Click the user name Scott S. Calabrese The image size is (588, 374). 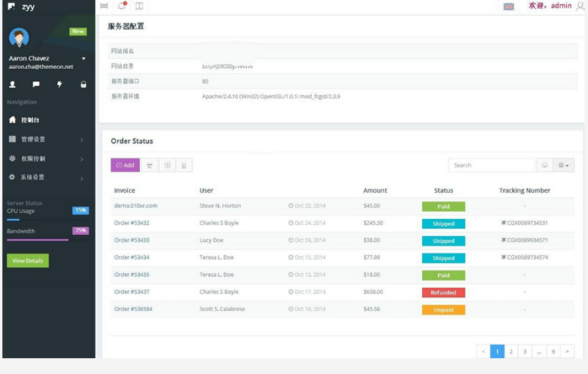pos(222,309)
